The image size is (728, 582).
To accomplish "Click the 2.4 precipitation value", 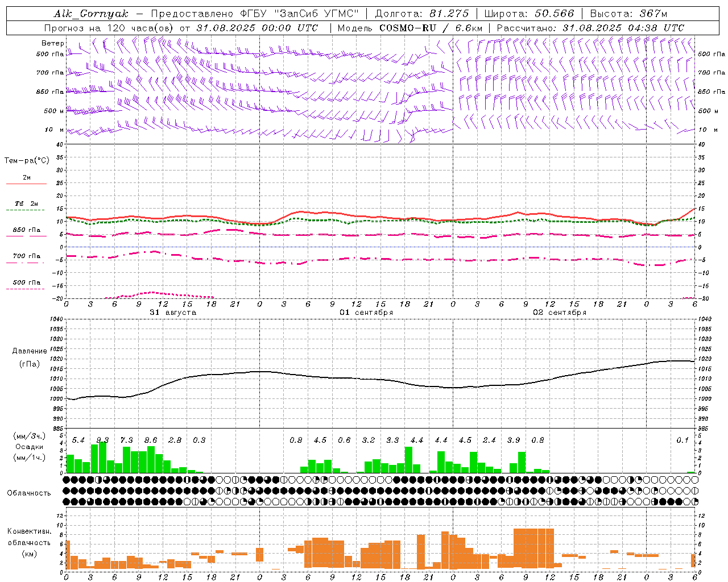I will 489,440.
